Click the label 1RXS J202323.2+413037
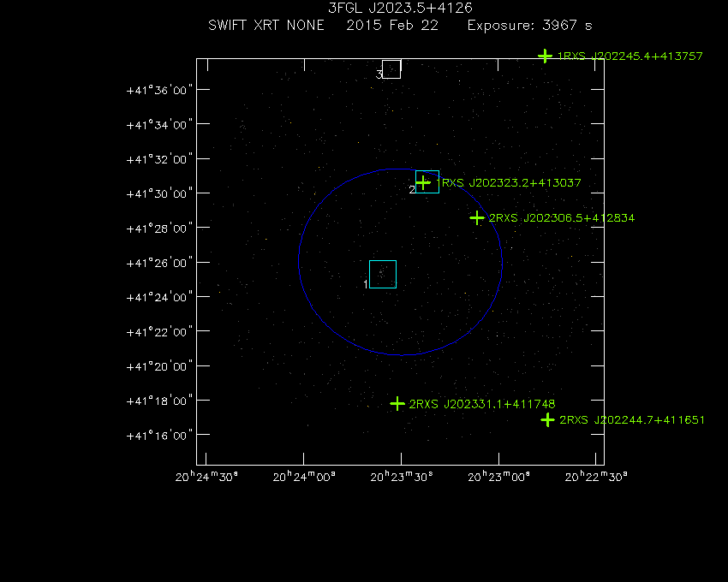 [x=510, y=183]
